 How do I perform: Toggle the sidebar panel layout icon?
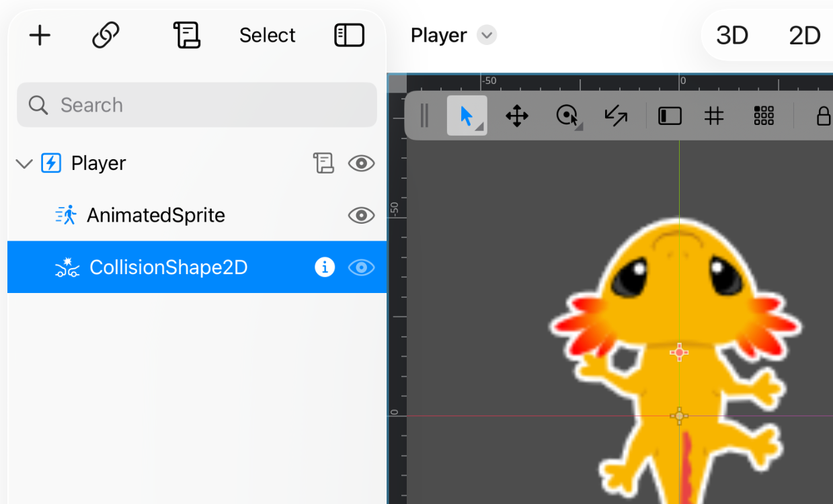pos(350,35)
